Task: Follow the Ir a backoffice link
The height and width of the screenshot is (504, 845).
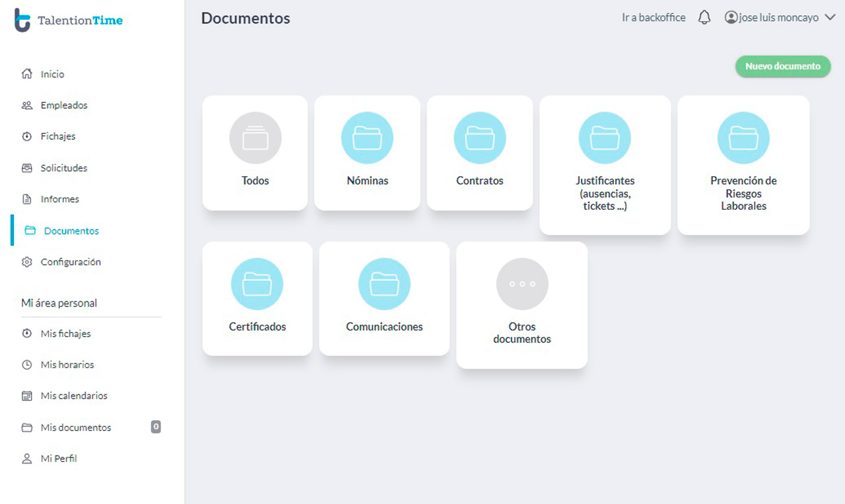Action: [x=653, y=18]
